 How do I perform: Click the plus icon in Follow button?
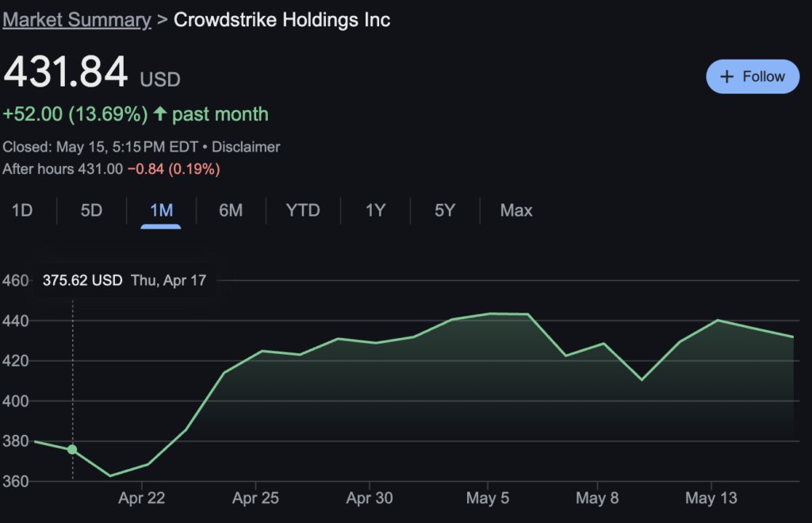tap(726, 77)
